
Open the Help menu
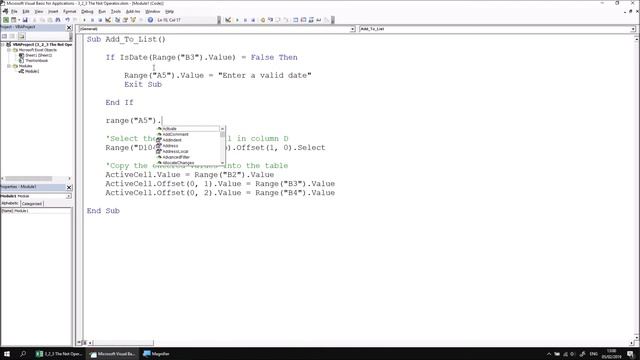click(x=169, y=11)
